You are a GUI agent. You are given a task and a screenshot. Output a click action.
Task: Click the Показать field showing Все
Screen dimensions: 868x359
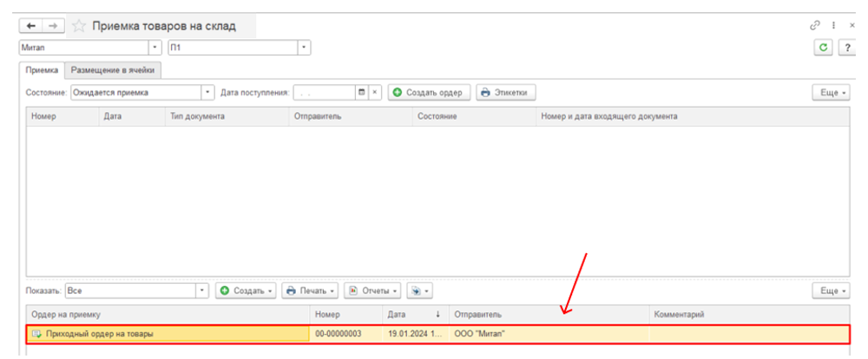tap(131, 290)
